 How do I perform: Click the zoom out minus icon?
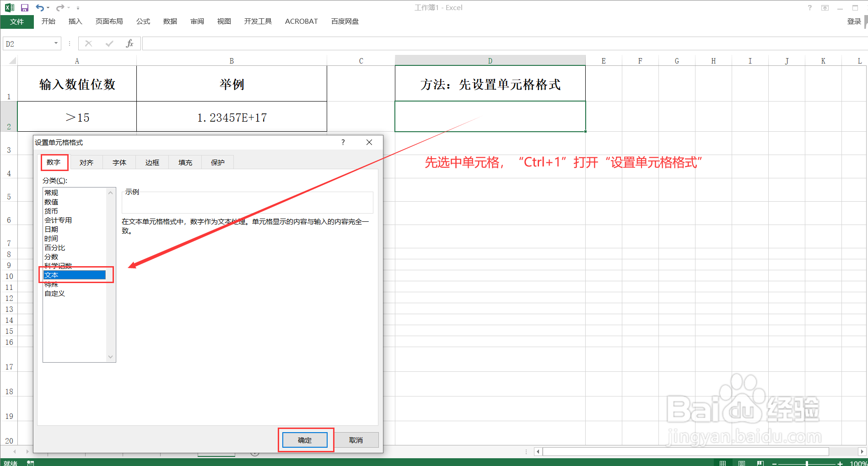tap(774, 464)
